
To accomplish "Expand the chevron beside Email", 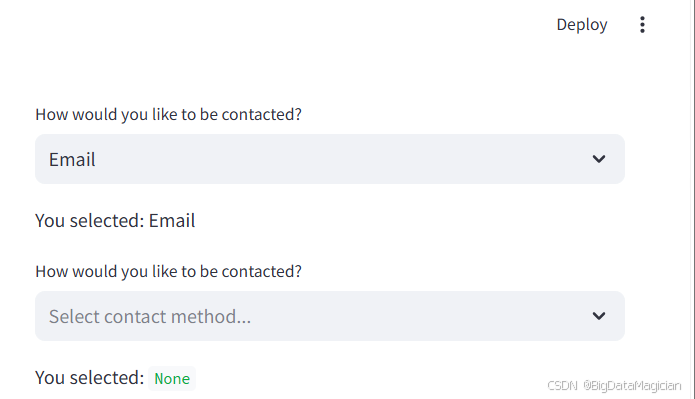I will pos(599,159).
